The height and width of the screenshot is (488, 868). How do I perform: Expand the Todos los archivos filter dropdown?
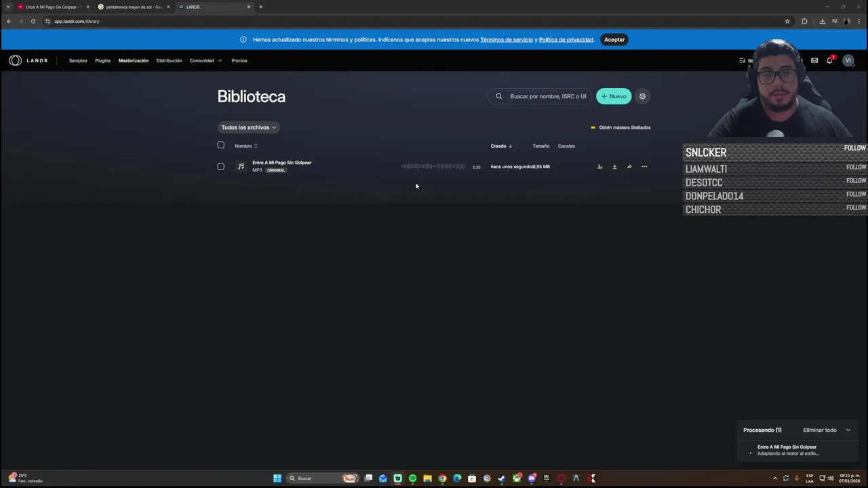249,127
